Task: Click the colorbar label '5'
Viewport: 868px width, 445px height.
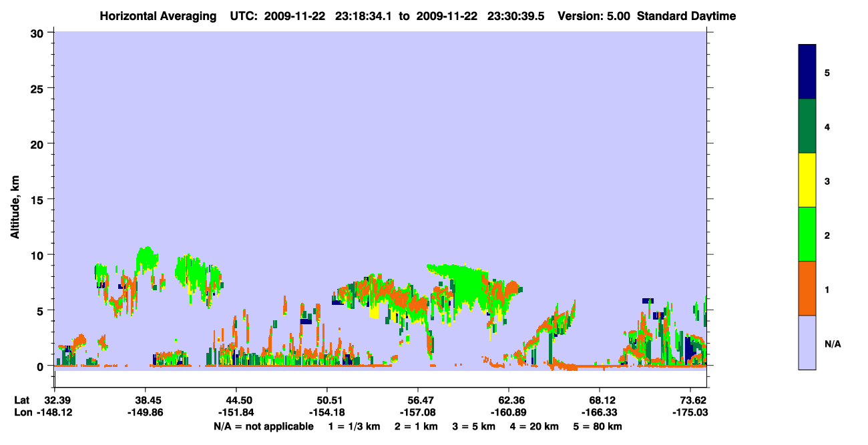Action: [x=827, y=72]
